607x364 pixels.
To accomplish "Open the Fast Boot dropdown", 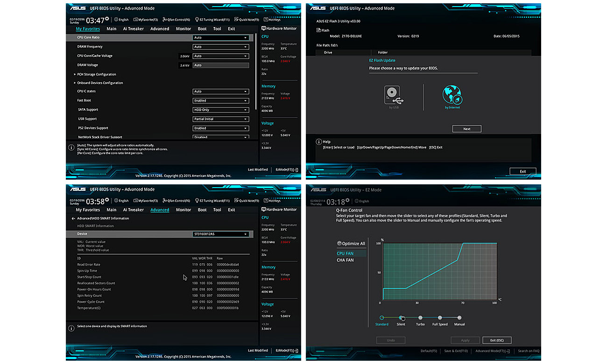I will [221, 100].
